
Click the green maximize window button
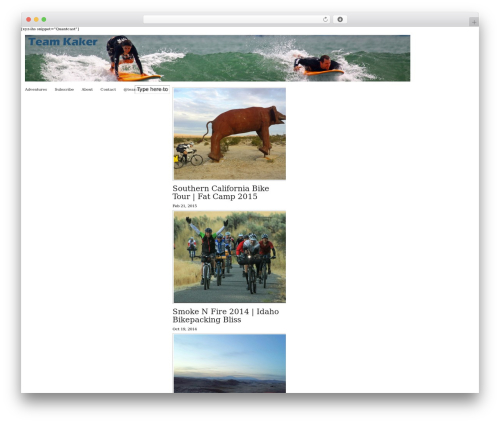click(44, 19)
